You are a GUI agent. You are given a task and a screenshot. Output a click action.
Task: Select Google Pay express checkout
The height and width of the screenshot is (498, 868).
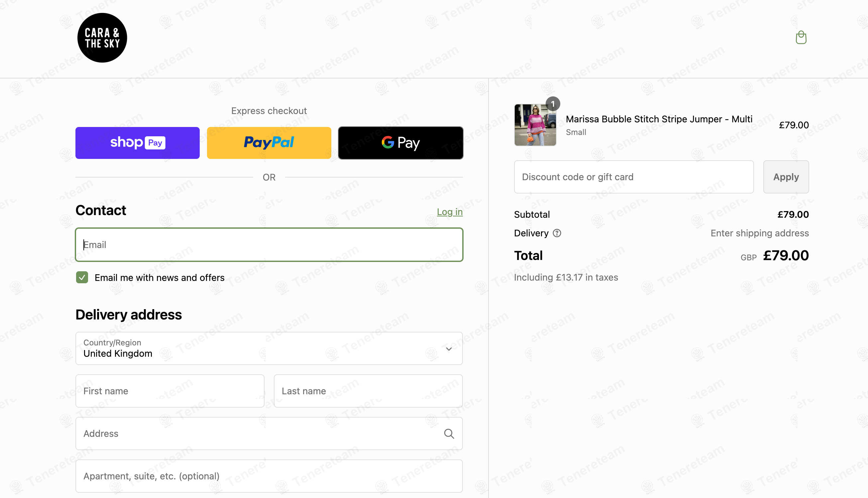[400, 143]
